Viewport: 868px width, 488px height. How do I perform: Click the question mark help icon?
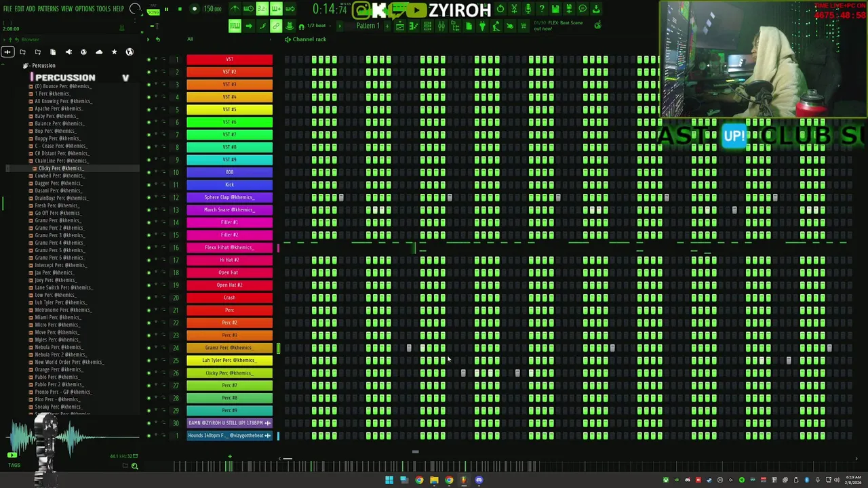(541, 9)
